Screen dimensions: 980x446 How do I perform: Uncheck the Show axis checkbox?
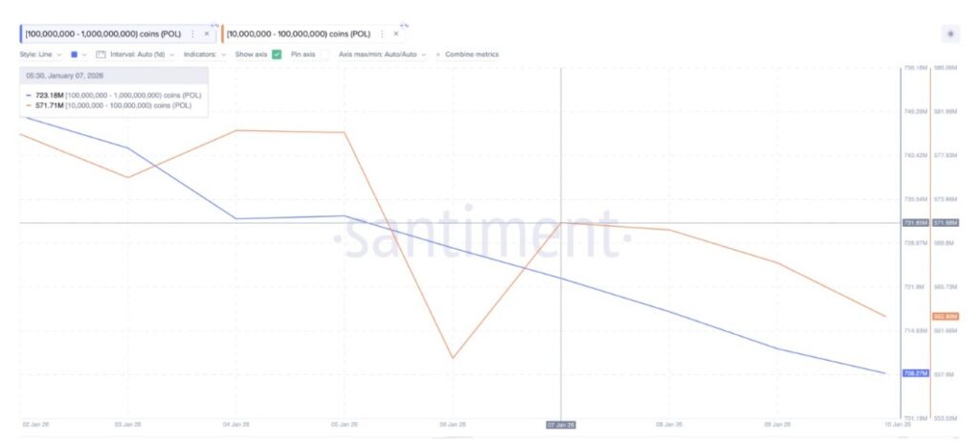click(x=277, y=55)
